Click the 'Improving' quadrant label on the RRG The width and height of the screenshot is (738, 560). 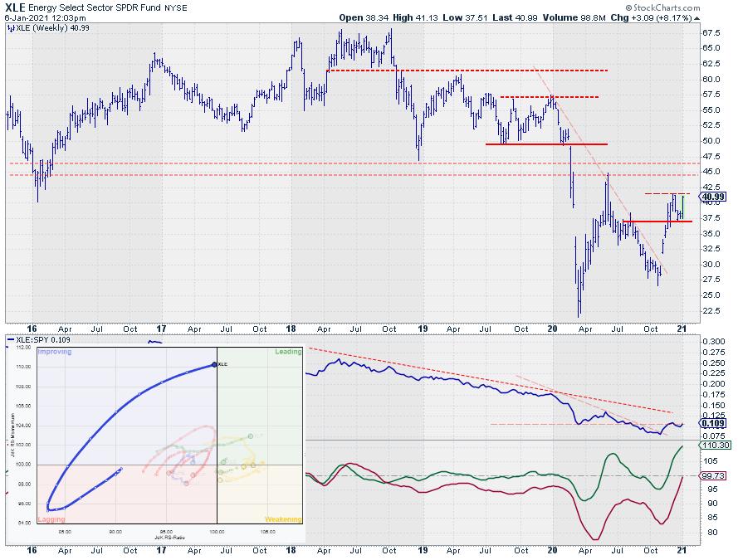pos(55,352)
